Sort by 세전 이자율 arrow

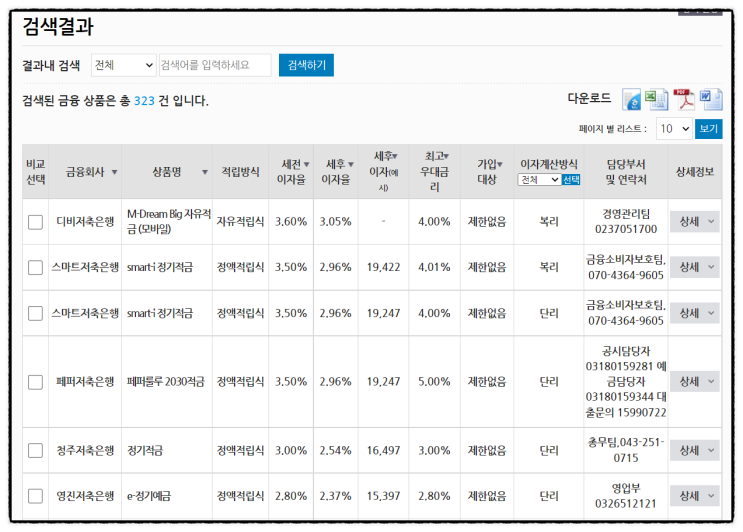click(307, 164)
